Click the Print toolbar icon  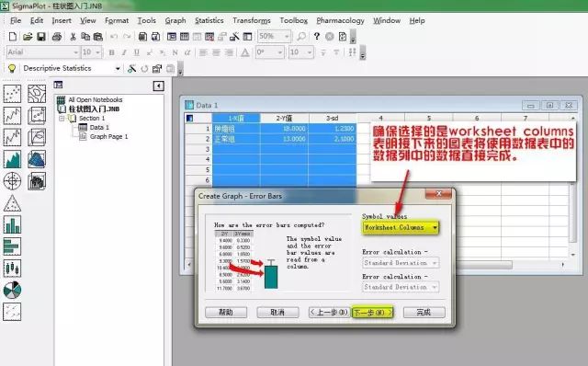coord(57,37)
